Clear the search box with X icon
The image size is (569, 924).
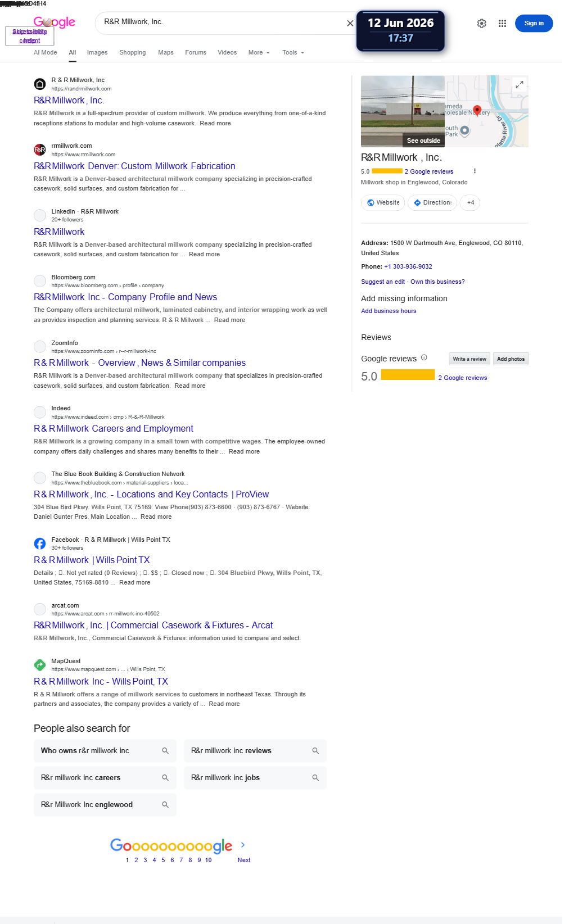(x=350, y=23)
